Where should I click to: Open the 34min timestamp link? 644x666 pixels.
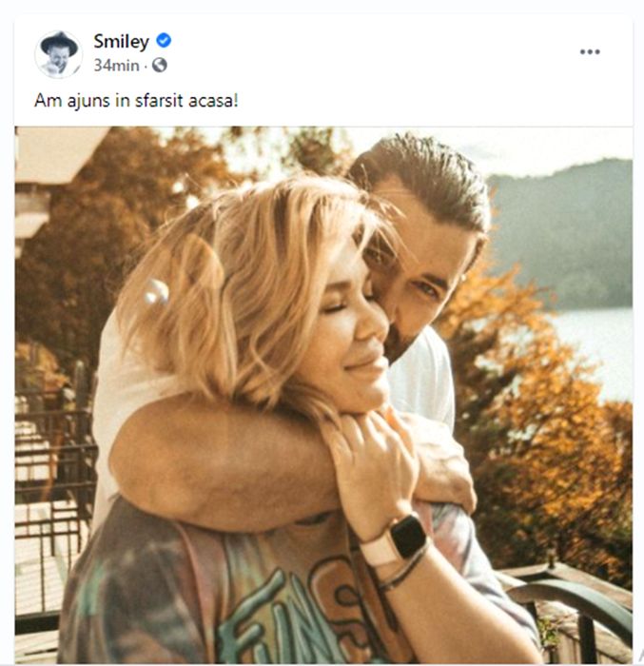[x=117, y=66]
